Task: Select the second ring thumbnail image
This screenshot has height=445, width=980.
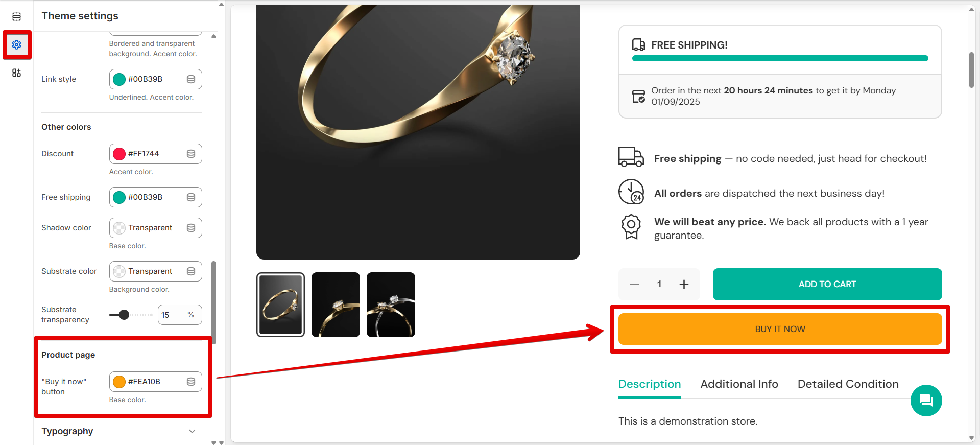Action: pos(336,305)
